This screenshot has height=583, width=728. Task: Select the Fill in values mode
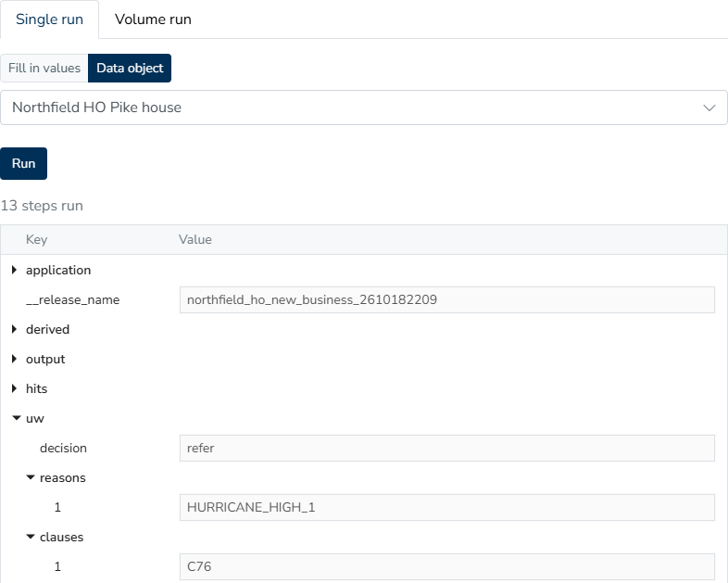[44, 68]
